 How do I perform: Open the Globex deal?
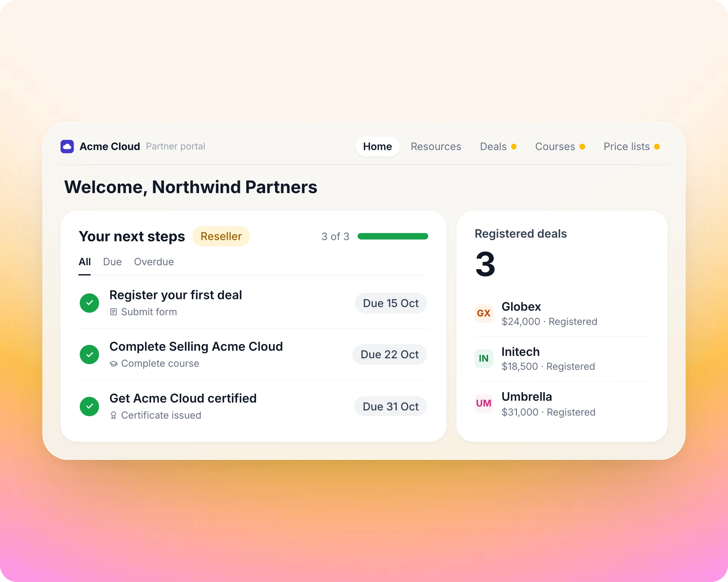(562, 313)
